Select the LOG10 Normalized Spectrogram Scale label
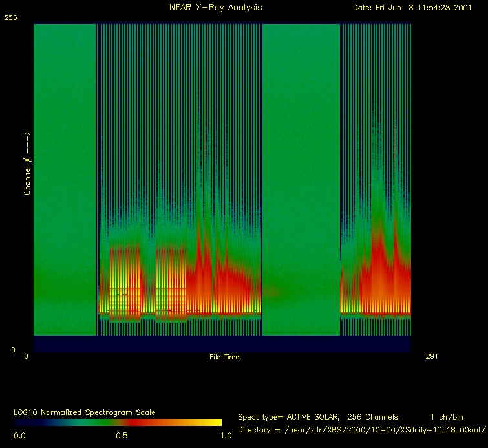 (x=84, y=412)
